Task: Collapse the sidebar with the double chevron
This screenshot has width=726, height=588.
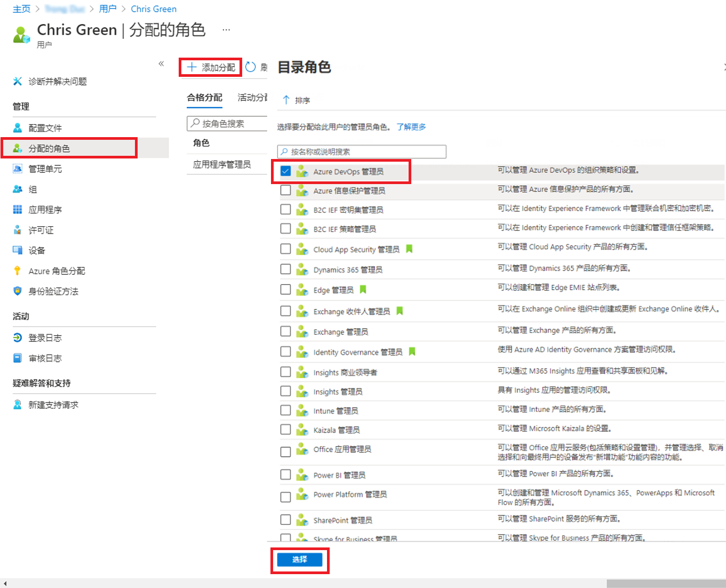Action: click(161, 63)
